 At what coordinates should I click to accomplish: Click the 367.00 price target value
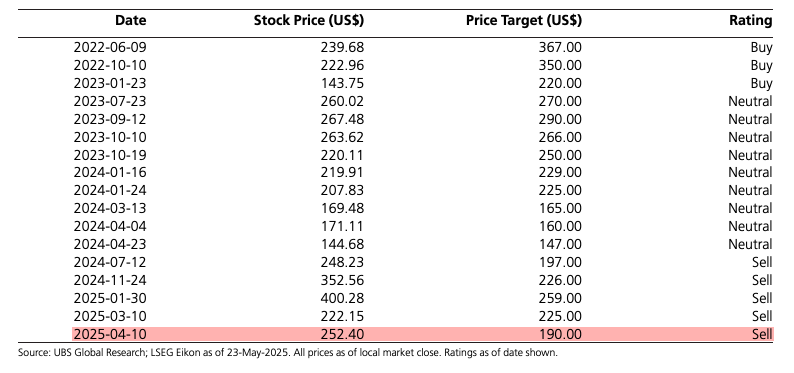point(560,47)
